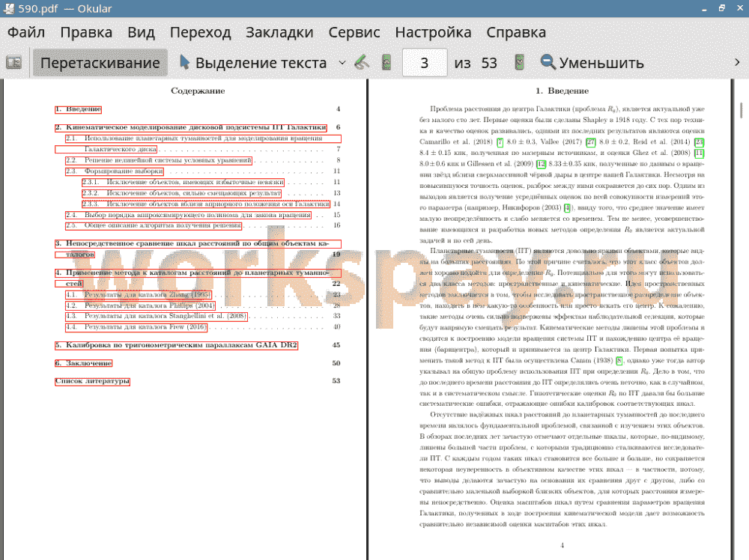Image resolution: width=749 pixels, height=560 pixels.
Task: Follow link Список литературы
Action: 92,382
